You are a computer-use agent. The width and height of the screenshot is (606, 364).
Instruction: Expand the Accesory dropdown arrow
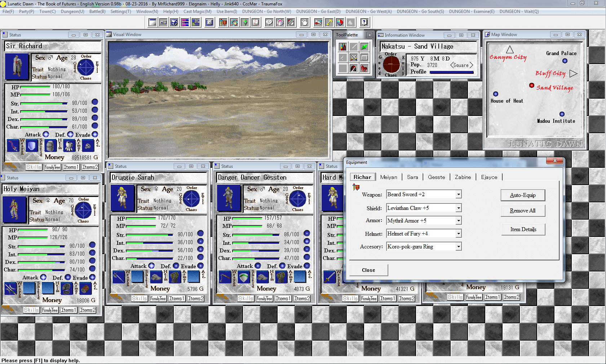459,247
